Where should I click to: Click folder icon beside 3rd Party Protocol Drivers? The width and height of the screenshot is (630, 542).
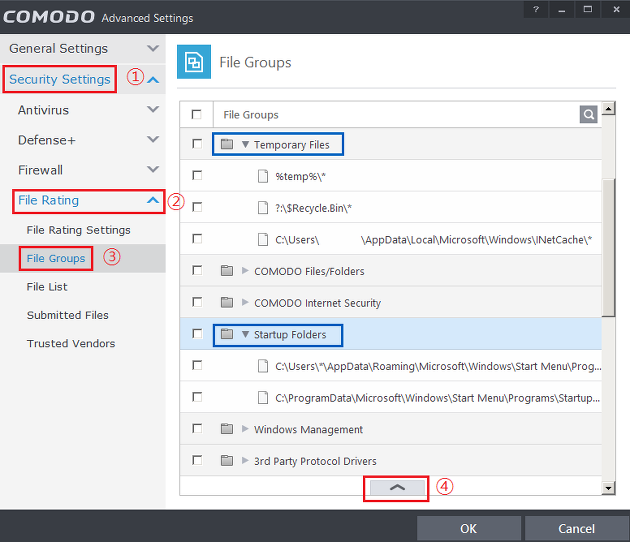(227, 460)
